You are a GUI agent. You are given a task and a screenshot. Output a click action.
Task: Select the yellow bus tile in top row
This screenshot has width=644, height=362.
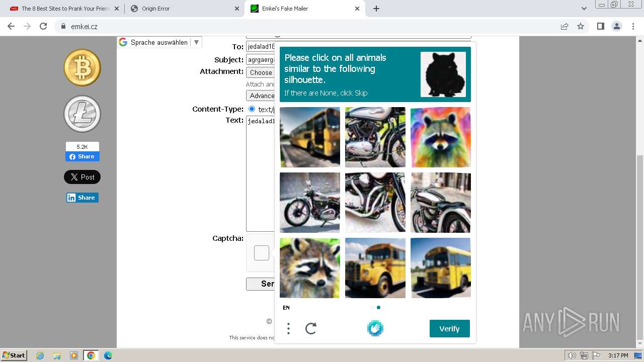[310, 137]
